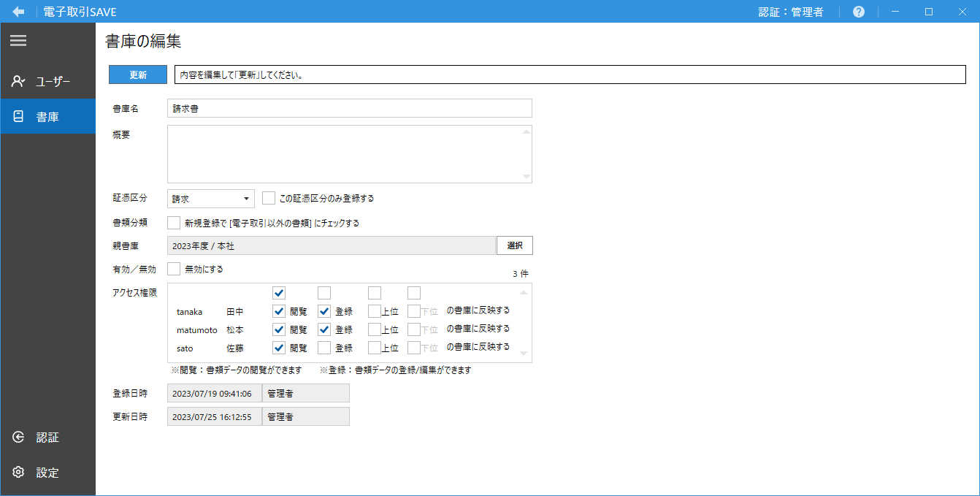Viewport: 980px width, 496px height.
Task: Go to the 認証 menu item
Action: pos(47,438)
